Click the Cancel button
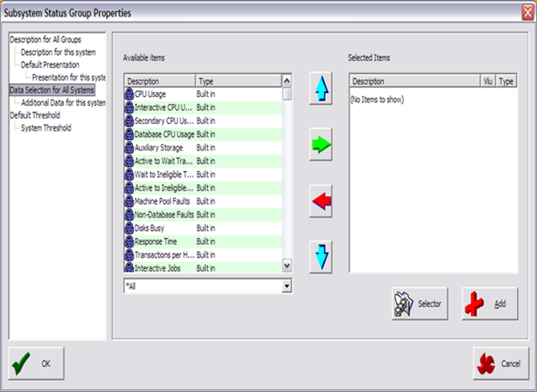The image size is (537, 392). [x=500, y=364]
